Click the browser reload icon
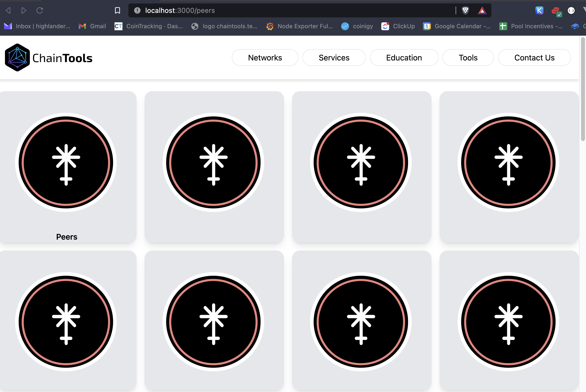This screenshot has width=586, height=392. pyautogui.click(x=40, y=10)
